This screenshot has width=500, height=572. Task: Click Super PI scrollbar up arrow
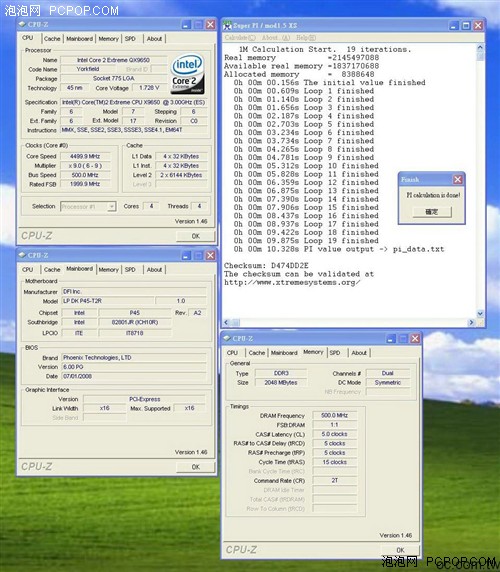(480, 47)
